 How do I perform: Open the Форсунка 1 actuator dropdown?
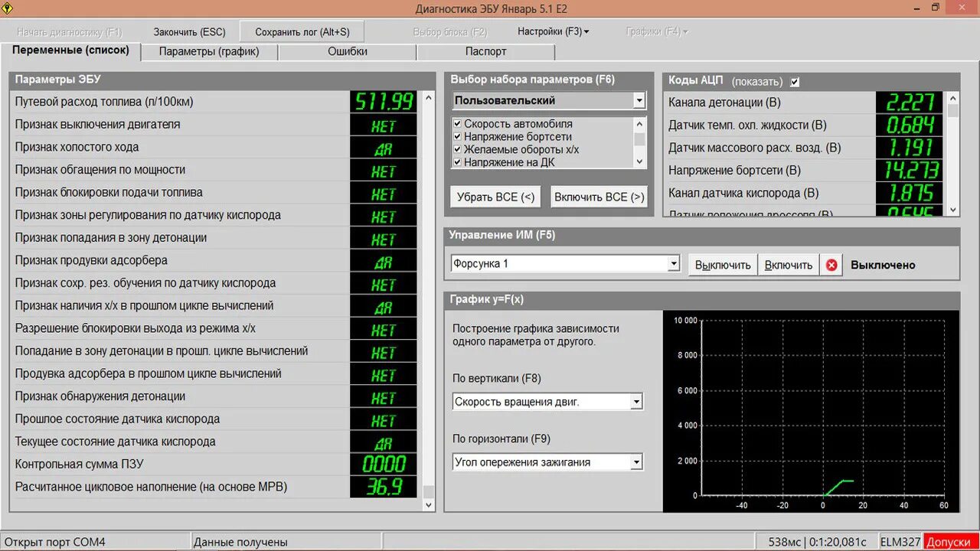tap(674, 264)
